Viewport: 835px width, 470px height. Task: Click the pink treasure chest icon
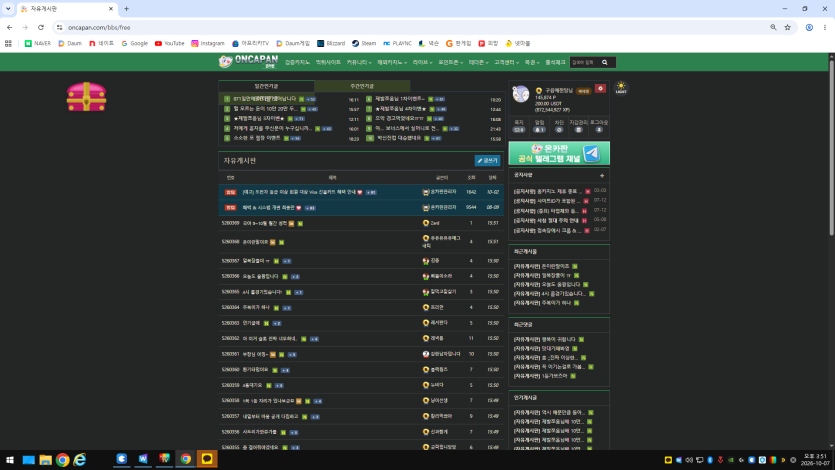(x=86, y=97)
